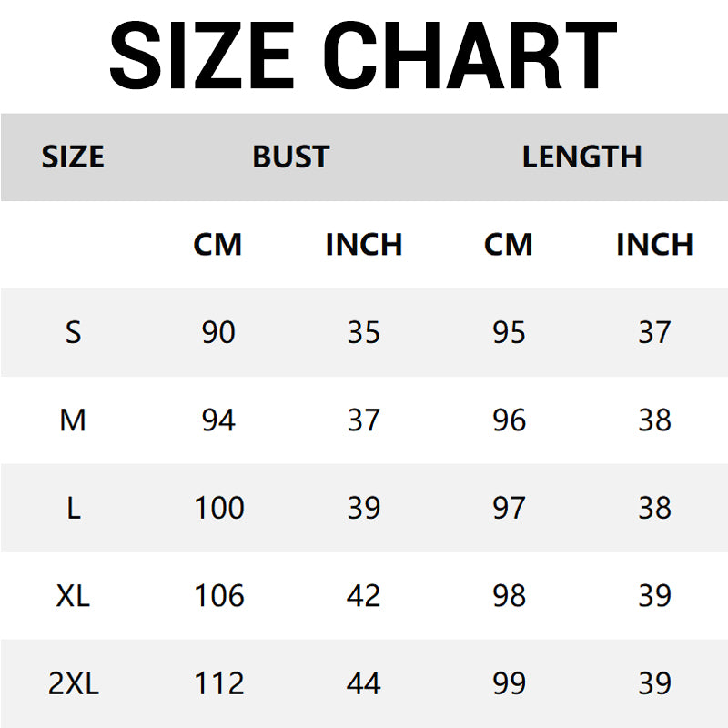Click the 100 cm bust value

tap(218, 508)
